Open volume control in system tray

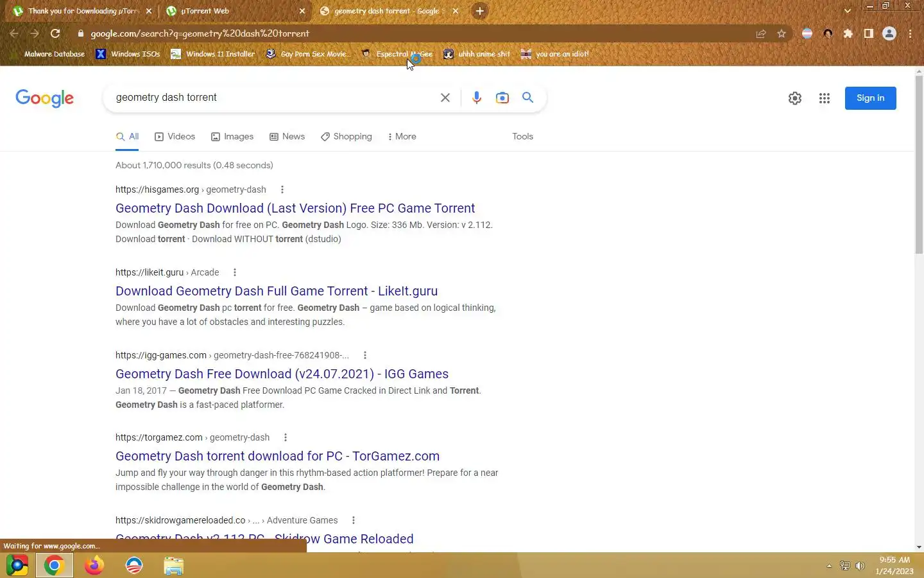pyautogui.click(x=860, y=566)
